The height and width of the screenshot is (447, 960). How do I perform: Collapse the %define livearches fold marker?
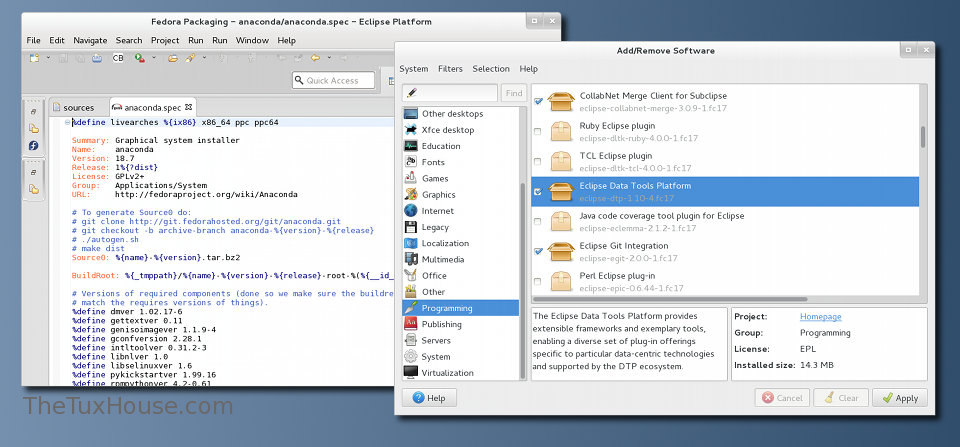[x=68, y=122]
